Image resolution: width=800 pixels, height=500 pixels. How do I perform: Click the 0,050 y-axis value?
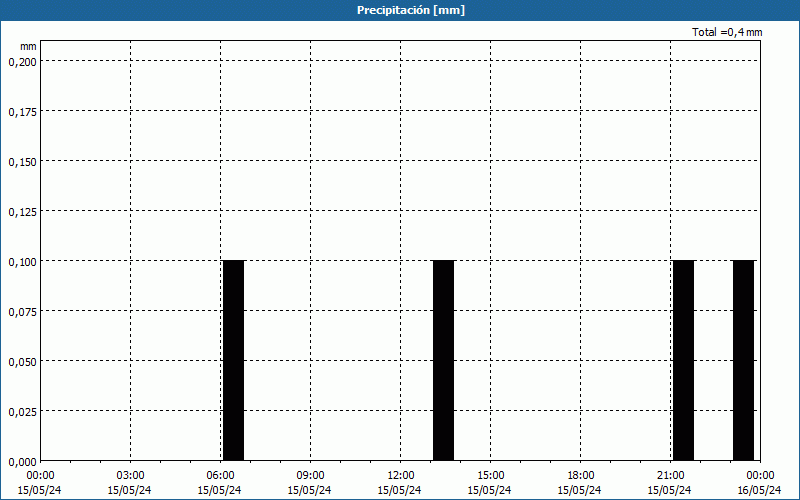(x=22, y=362)
